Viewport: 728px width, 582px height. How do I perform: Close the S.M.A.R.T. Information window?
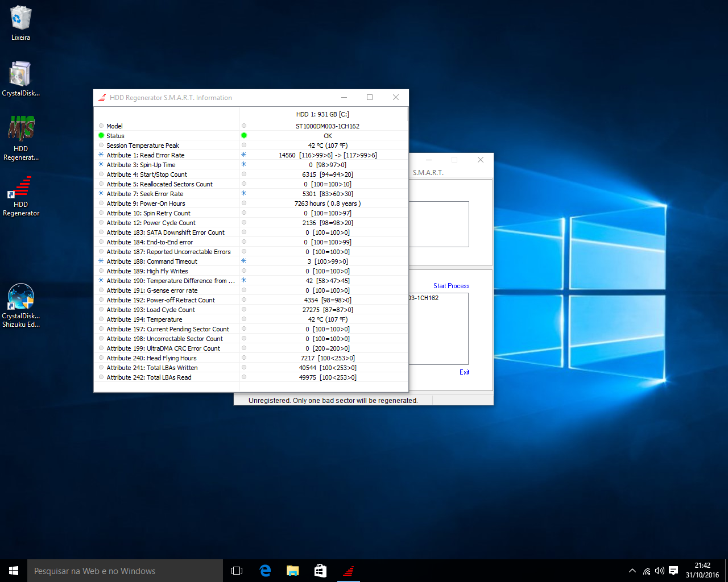396,97
